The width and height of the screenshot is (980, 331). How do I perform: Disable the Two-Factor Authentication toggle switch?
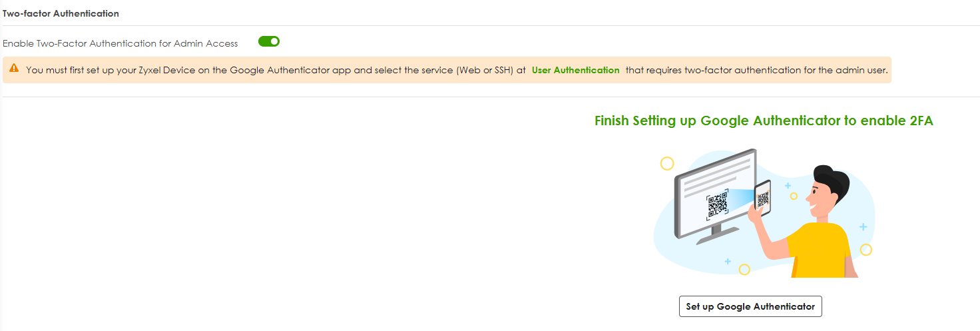269,42
